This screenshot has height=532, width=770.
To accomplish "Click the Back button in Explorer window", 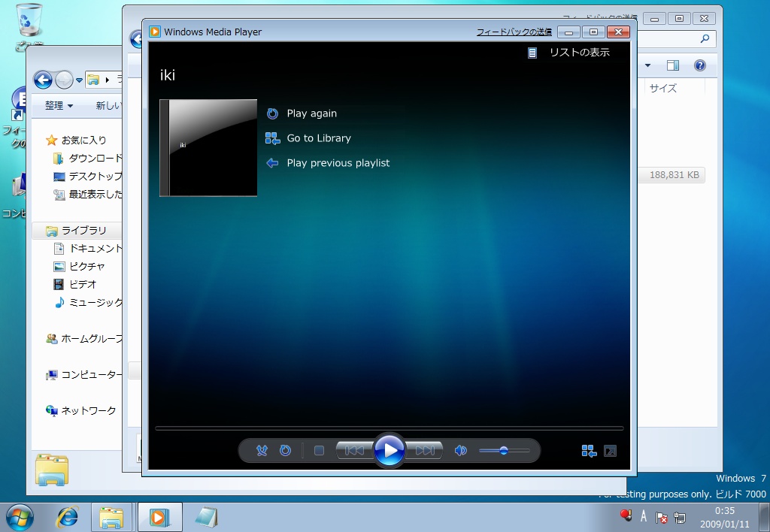I will click(x=43, y=80).
